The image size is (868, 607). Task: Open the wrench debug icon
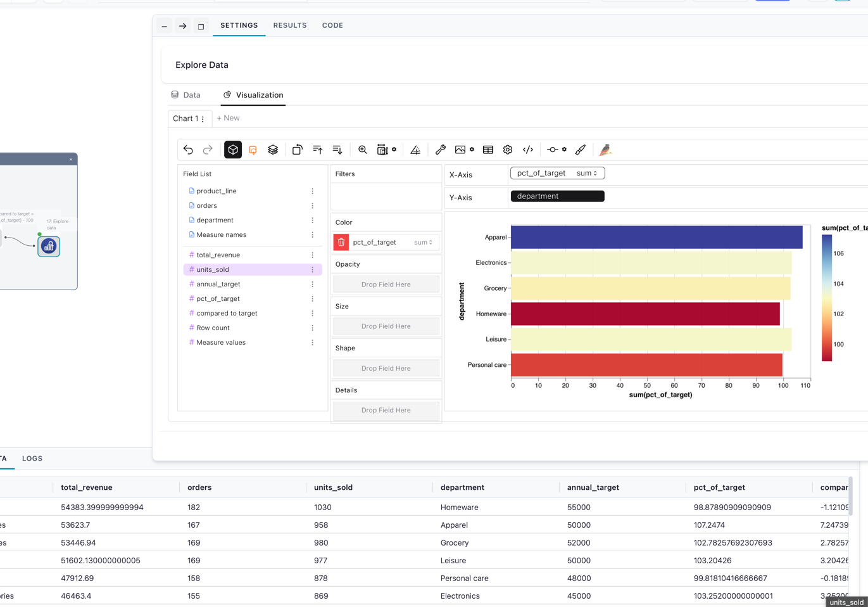pyautogui.click(x=441, y=150)
